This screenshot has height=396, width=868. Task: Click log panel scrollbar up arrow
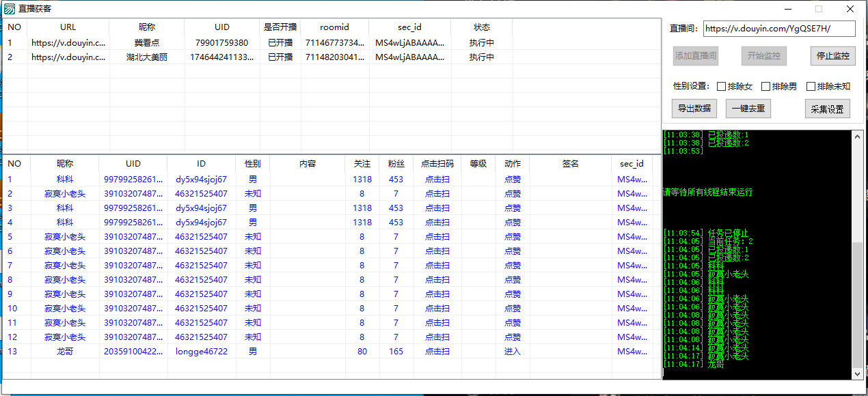pyautogui.click(x=858, y=136)
